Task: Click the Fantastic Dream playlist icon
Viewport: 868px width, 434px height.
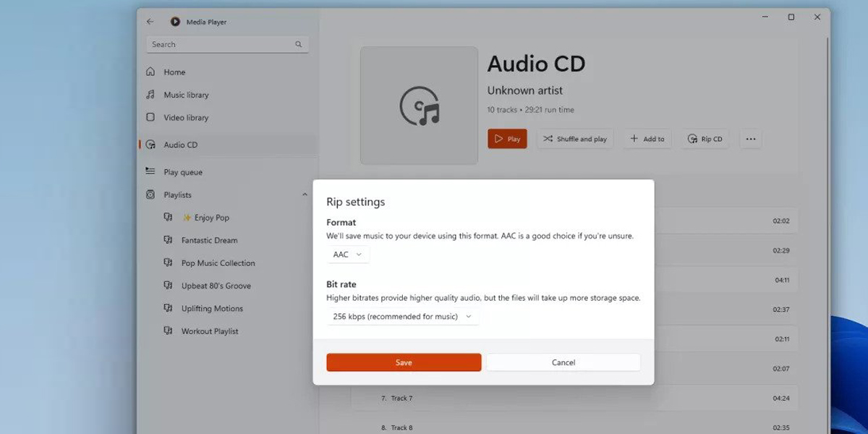Action: tap(168, 240)
